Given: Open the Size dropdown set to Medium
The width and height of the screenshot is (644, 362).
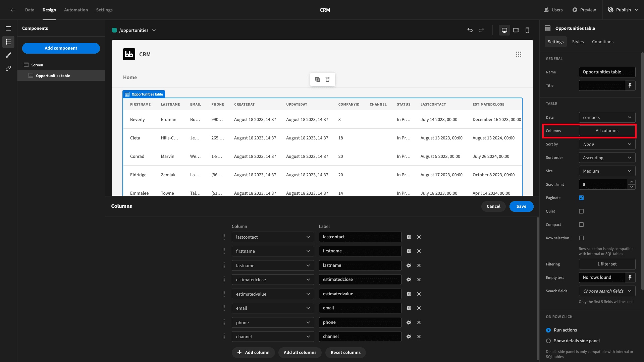Looking at the screenshot, I should 607,171.
